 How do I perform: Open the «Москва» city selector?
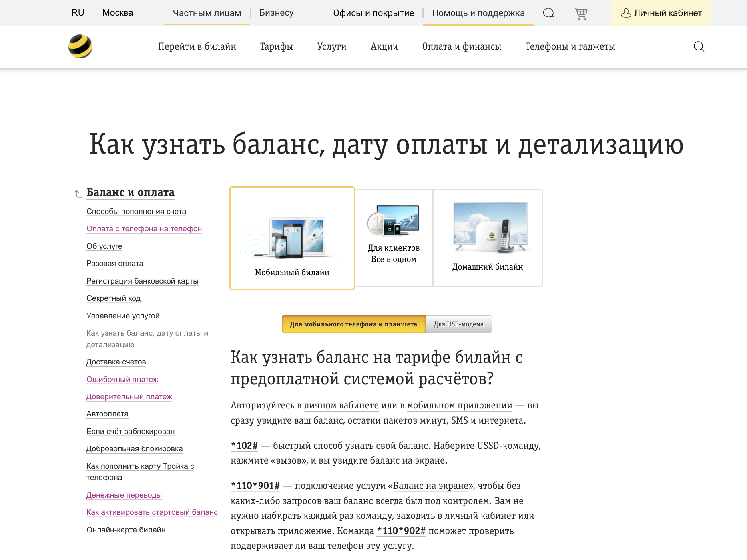tap(117, 12)
